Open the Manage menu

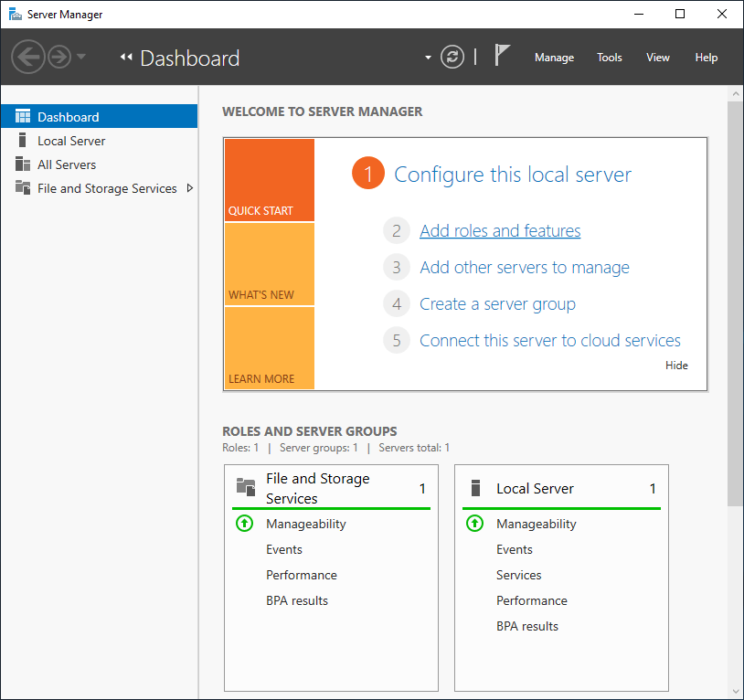click(554, 57)
